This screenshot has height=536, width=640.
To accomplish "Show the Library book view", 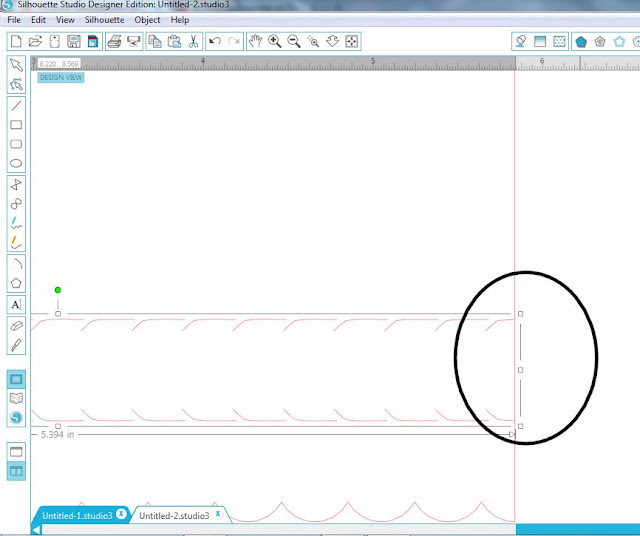I will (16, 398).
